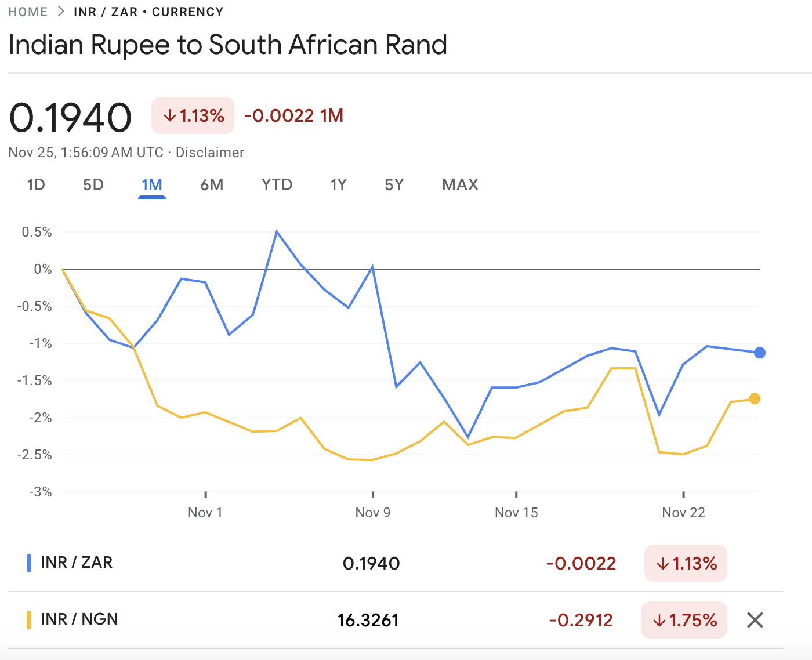The width and height of the screenshot is (812, 660).
Task: Select the INR / ZAR legend row
Action: 76,562
